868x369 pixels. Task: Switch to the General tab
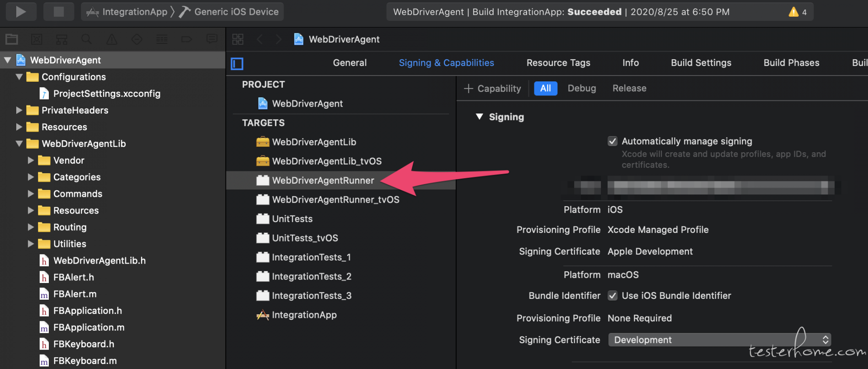point(350,63)
